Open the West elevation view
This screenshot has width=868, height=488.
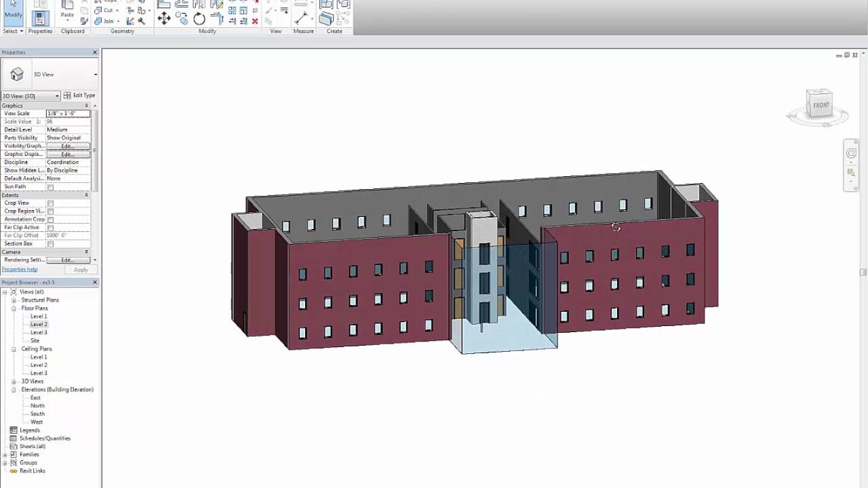(x=37, y=422)
